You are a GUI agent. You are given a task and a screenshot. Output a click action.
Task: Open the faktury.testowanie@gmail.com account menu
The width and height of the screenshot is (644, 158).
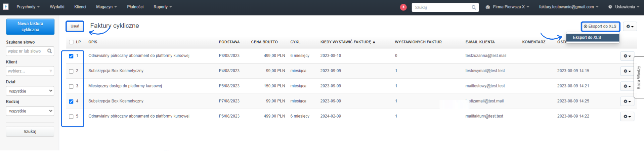tap(568, 7)
